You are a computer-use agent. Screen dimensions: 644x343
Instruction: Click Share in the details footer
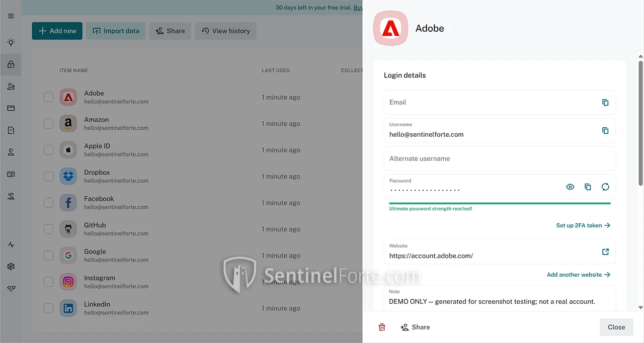[415, 327]
